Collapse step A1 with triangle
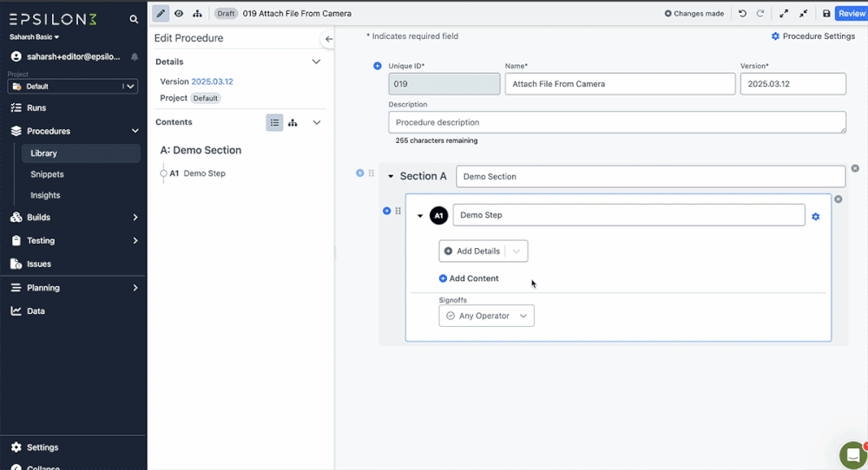Screen dimensions: 868x470 point(419,216)
